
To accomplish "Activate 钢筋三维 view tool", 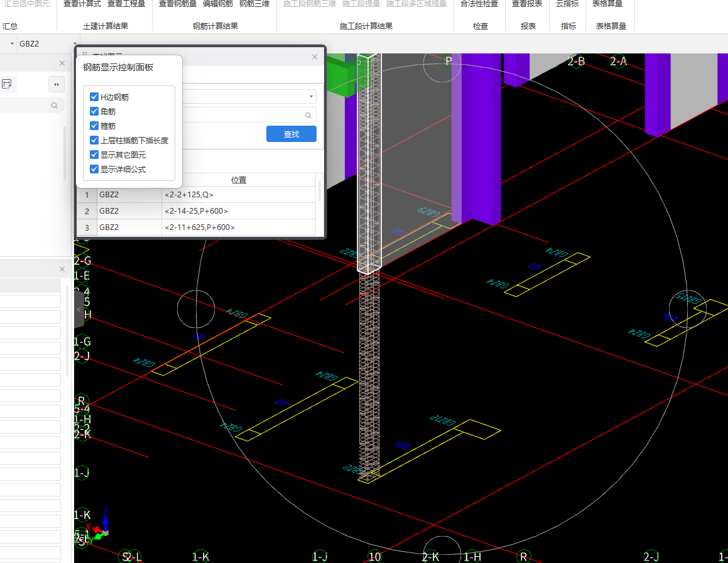I will [x=254, y=4].
